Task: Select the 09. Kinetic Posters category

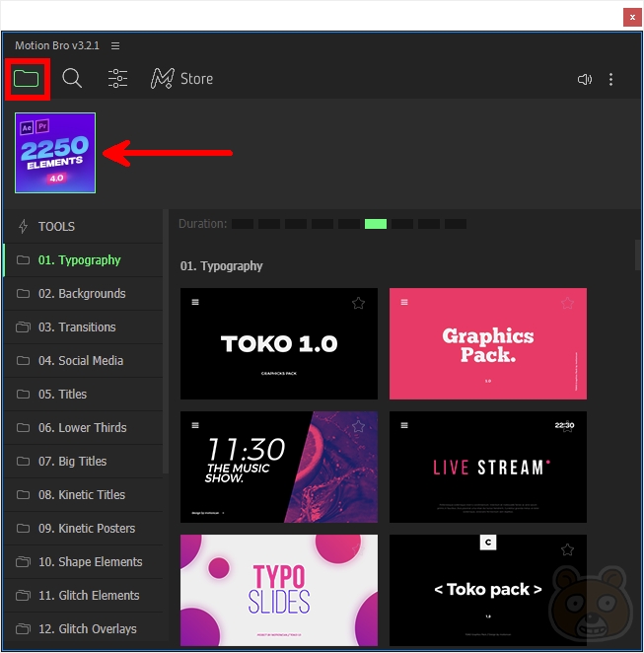Action: click(83, 529)
